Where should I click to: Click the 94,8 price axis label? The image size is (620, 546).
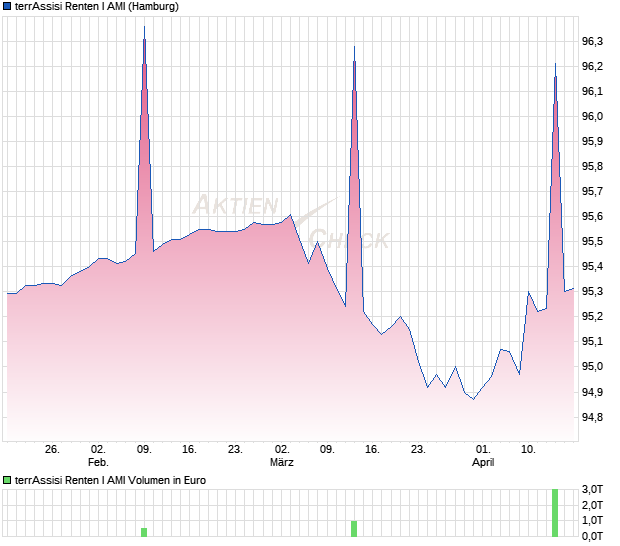pyautogui.click(x=592, y=417)
